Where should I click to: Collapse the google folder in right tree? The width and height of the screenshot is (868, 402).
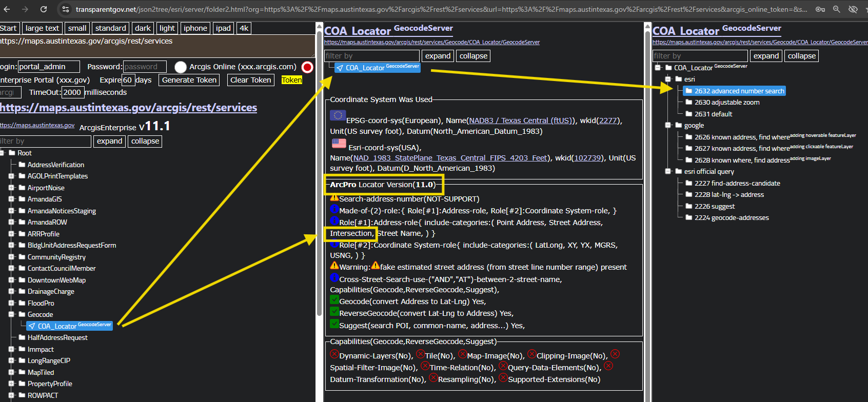coord(668,125)
